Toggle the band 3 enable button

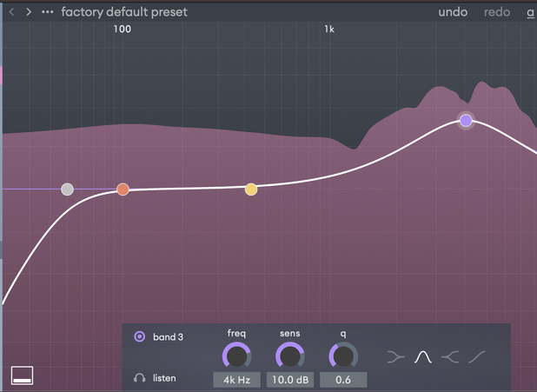point(139,337)
